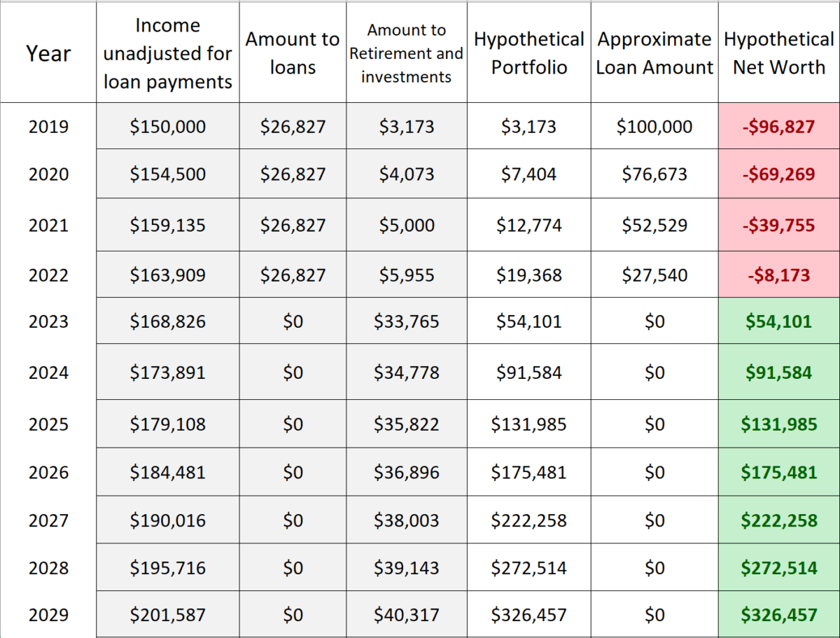
Task: Select the 2025 portfolio cell $131,985
Action: click(528, 424)
